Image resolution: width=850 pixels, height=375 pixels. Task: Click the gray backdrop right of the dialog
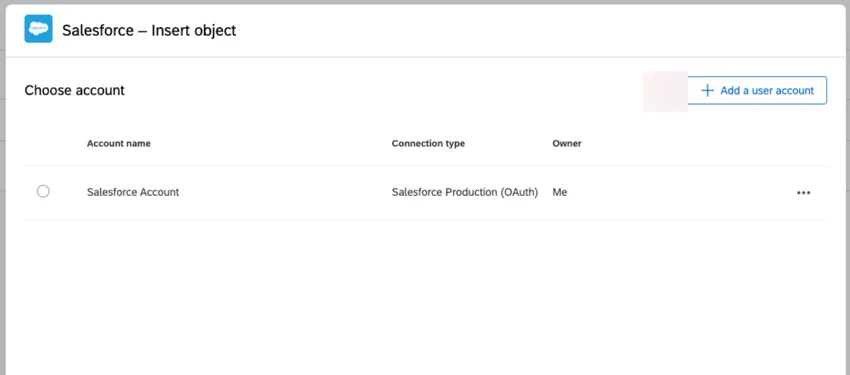[848, 190]
